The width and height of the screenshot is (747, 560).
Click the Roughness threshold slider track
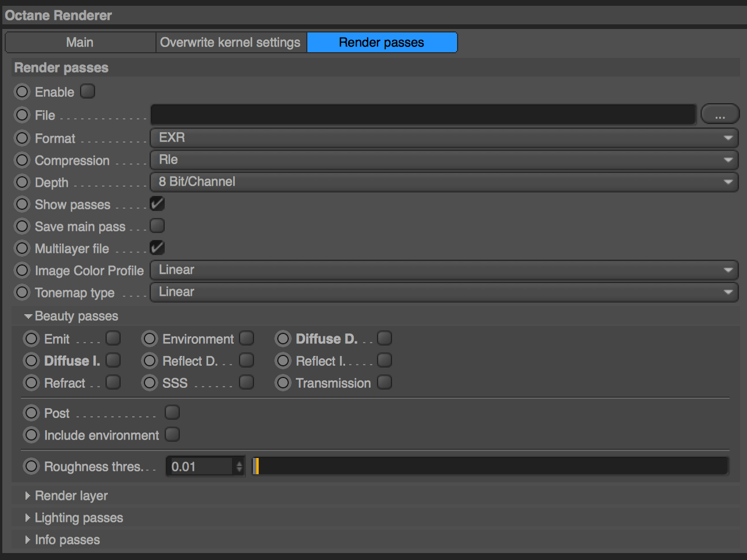(490, 466)
